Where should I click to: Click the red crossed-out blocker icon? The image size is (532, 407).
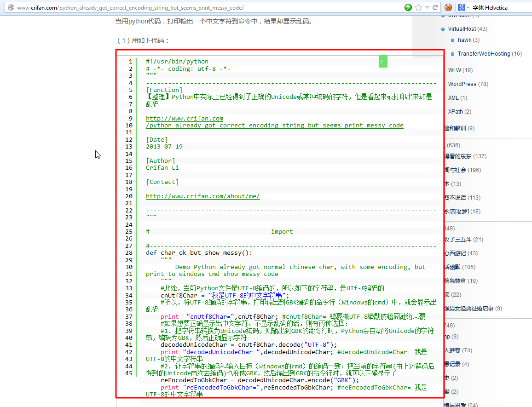point(448,7)
